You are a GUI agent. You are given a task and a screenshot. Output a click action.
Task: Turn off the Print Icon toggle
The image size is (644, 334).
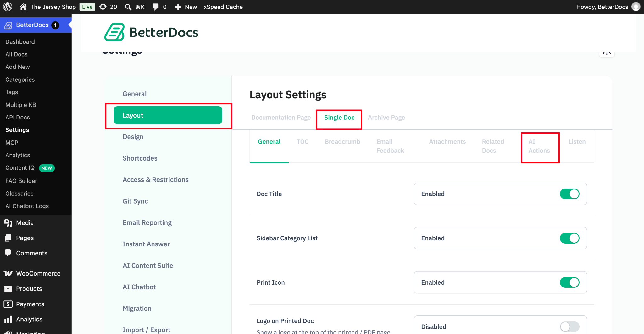(569, 282)
